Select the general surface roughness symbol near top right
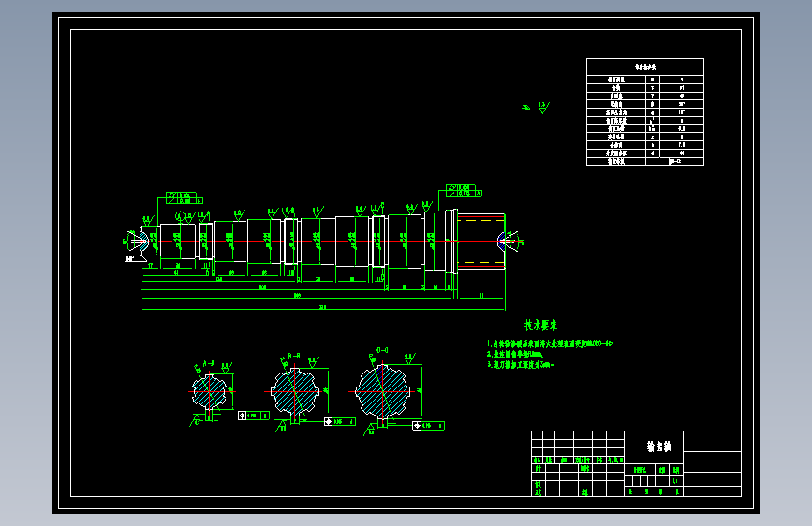 click(x=542, y=108)
